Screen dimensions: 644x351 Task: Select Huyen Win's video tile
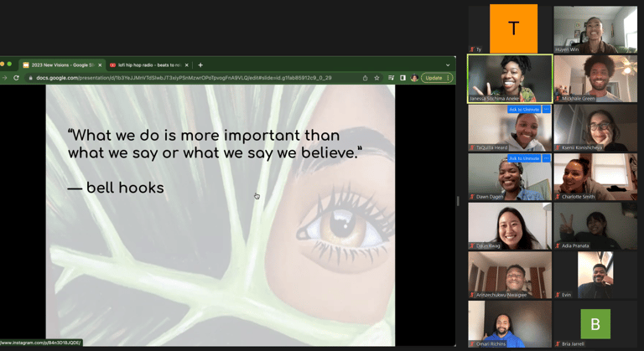pos(595,29)
